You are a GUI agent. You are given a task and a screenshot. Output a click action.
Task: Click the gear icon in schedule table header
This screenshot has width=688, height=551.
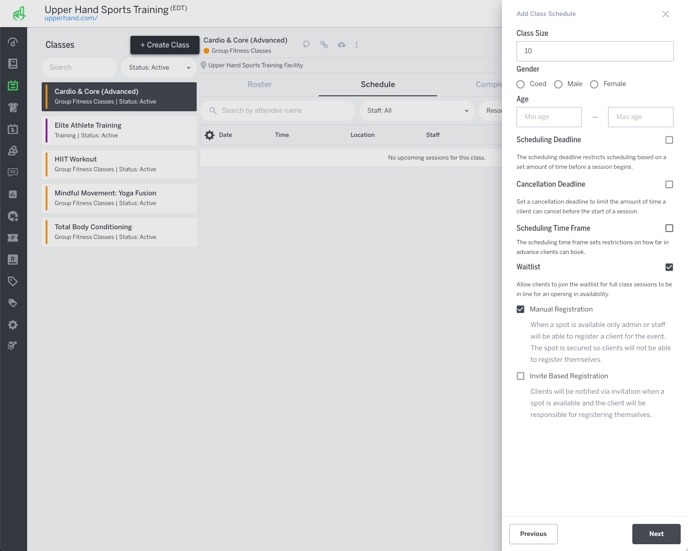pos(210,135)
